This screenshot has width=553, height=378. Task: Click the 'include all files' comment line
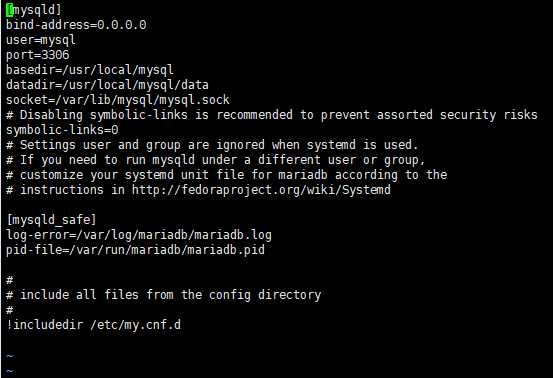(164, 295)
